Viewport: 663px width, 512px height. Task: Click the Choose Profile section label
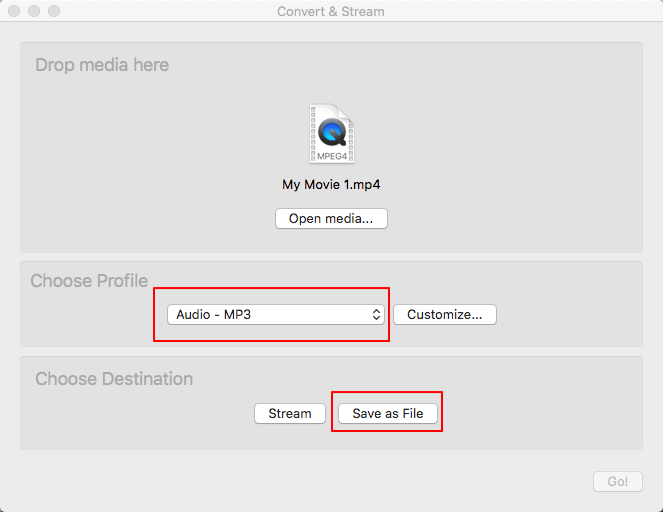pos(89,280)
